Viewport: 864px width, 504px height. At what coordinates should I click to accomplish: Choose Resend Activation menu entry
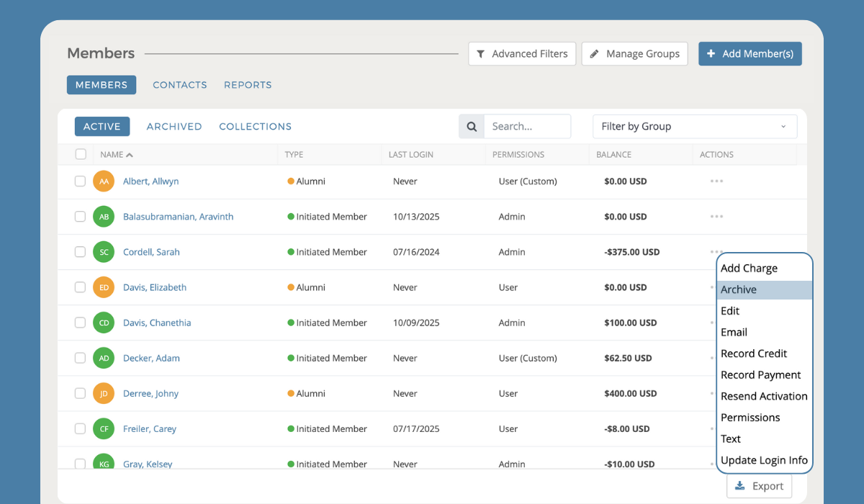(765, 396)
